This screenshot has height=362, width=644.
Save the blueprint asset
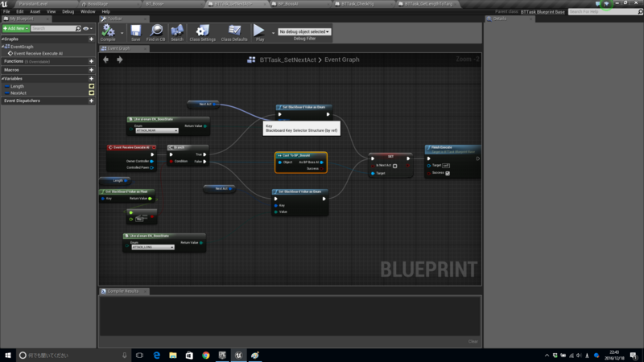[x=135, y=32]
